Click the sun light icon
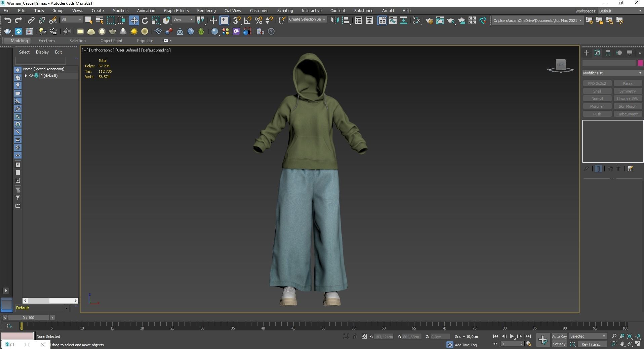The width and height of the screenshot is (644, 349). pyautogui.click(x=134, y=32)
